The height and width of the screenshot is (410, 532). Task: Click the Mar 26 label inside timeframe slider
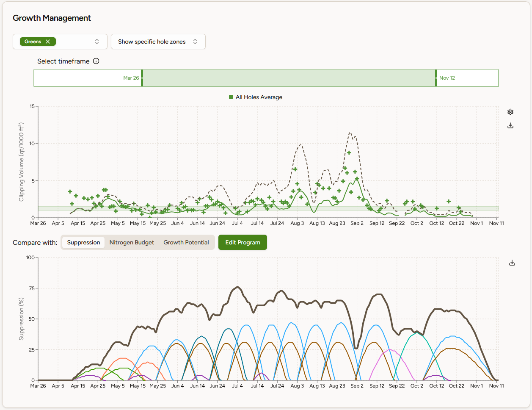click(131, 78)
